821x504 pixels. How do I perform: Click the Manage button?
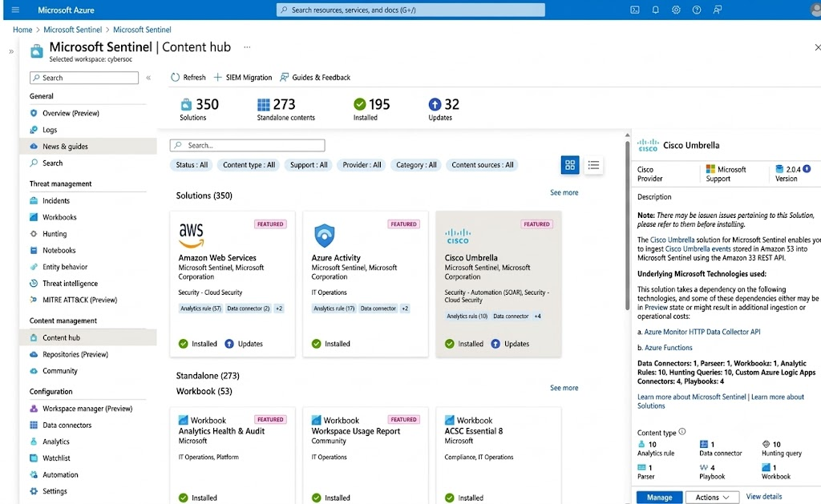pos(659,498)
